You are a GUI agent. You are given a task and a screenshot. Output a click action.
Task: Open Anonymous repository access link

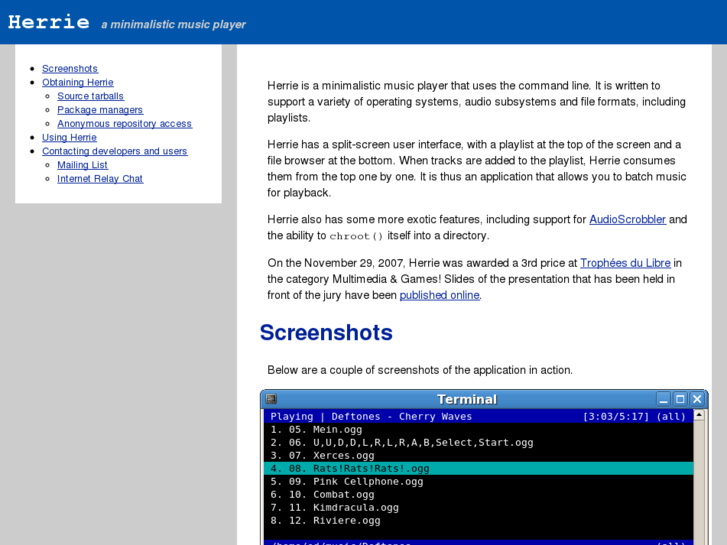tap(125, 124)
